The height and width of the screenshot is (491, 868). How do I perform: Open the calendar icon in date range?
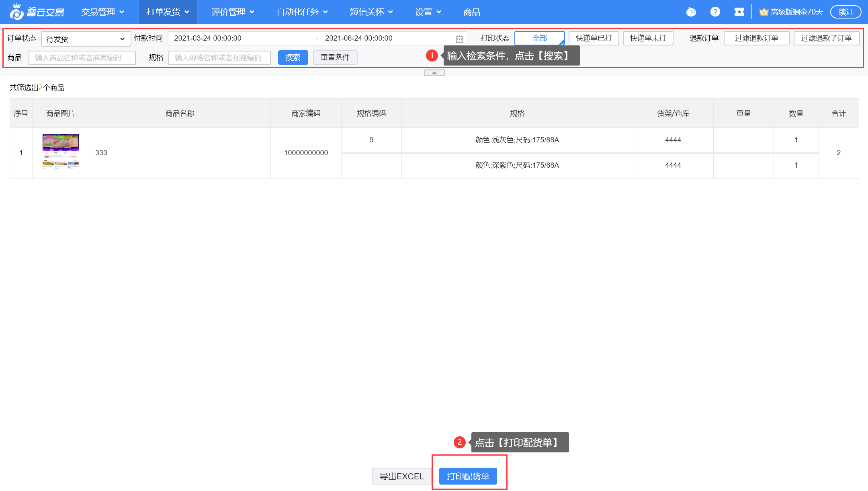[459, 39]
